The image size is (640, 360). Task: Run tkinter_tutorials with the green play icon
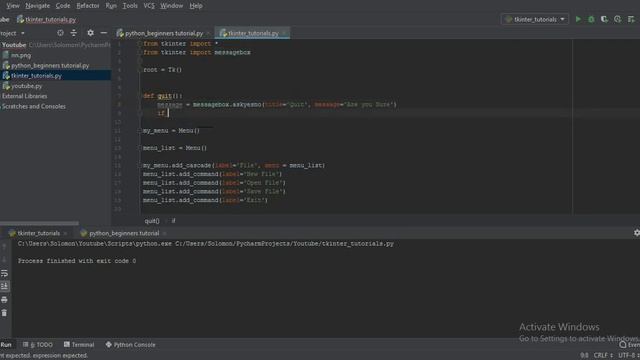[578, 19]
